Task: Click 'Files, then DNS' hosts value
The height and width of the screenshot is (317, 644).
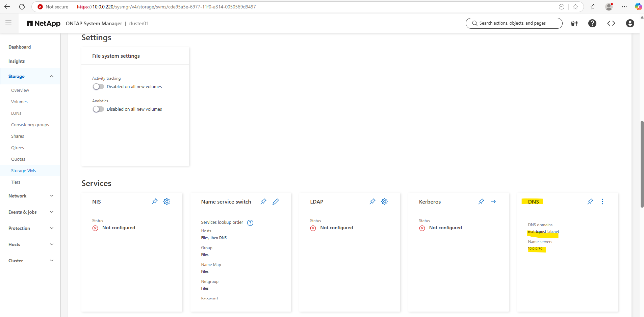Action: coord(214,238)
